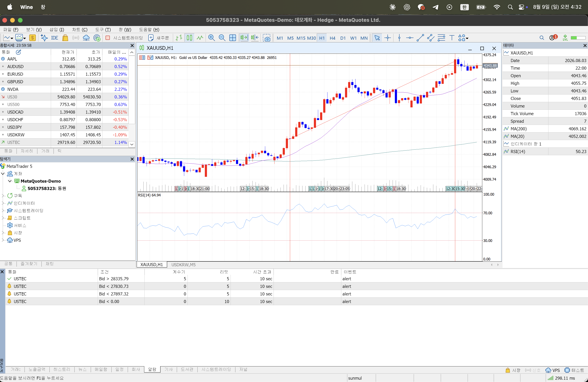Image resolution: width=588 pixels, height=382 pixels.
Task: Enable algo trading (시스템트레이딩) button
Action: click(x=125, y=38)
